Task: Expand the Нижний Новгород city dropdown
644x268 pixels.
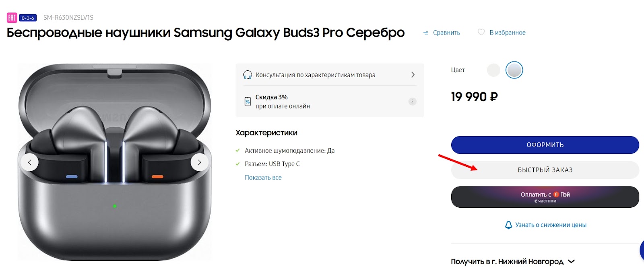Action: (571, 262)
